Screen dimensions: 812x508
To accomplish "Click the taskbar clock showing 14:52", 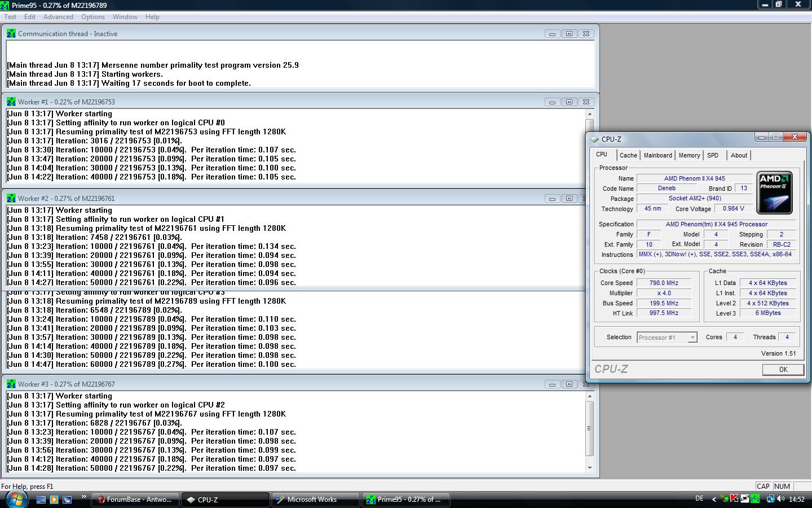I will click(797, 500).
